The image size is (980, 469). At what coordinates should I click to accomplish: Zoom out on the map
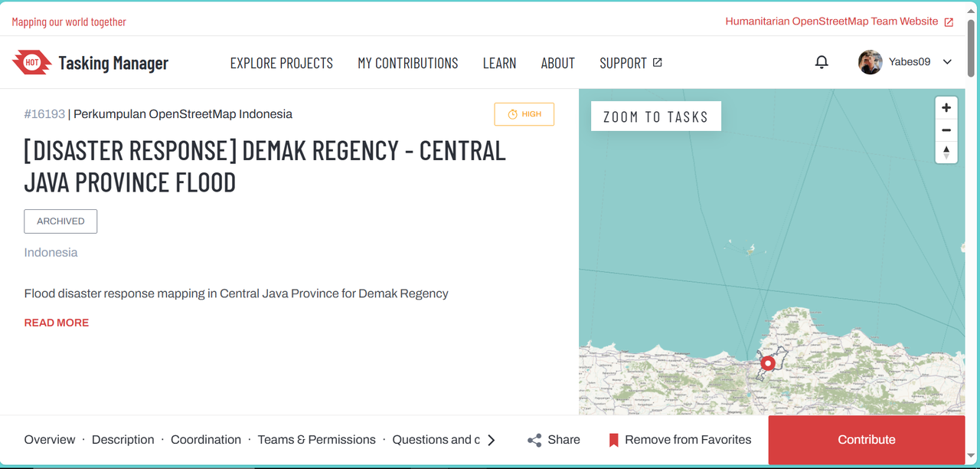tap(946, 130)
